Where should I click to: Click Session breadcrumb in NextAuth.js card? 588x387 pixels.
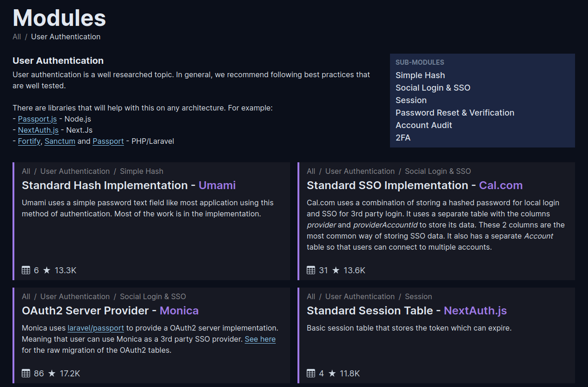tap(418, 296)
